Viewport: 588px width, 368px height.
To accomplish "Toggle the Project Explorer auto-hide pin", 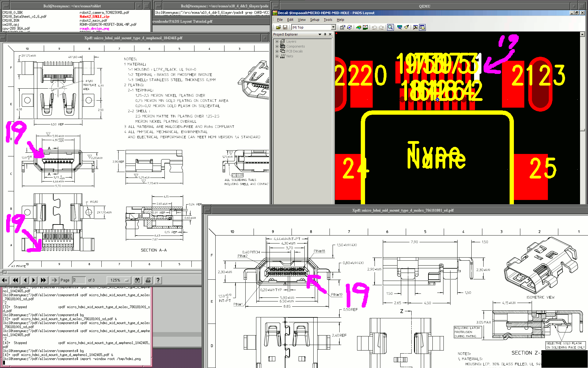I will pos(325,34).
